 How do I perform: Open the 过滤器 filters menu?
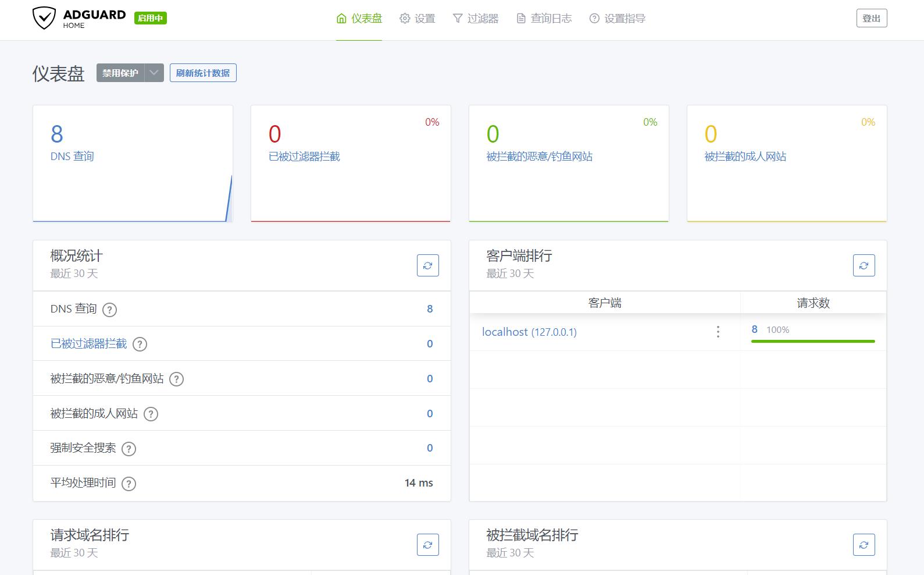click(476, 19)
